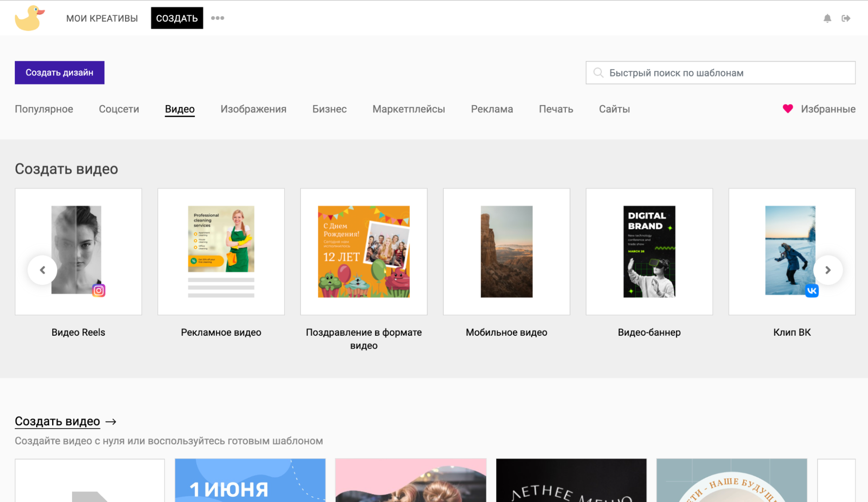The image size is (868, 502).
Task: Go to next carousel slide
Action: (x=828, y=270)
